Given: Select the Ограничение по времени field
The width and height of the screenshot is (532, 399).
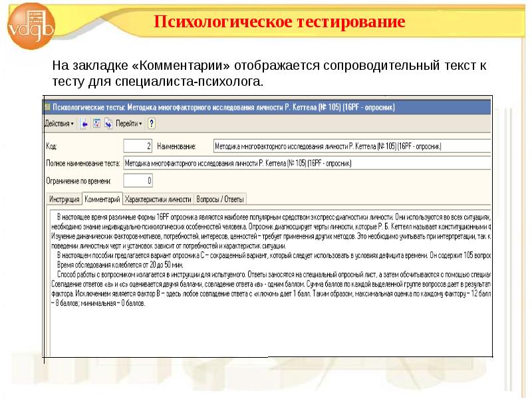Looking at the screenshot, I should (138, 180).
